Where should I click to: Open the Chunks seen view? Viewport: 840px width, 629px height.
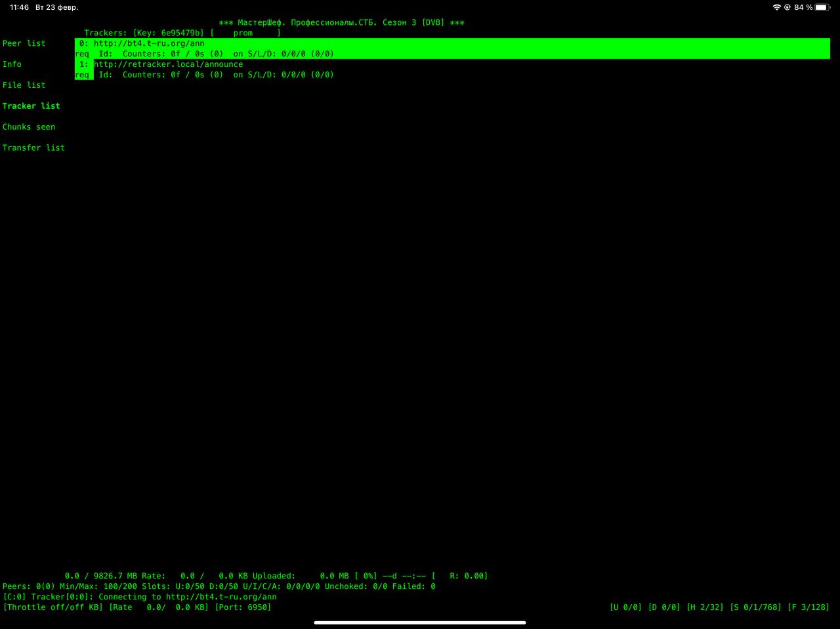tap(29, 127)
